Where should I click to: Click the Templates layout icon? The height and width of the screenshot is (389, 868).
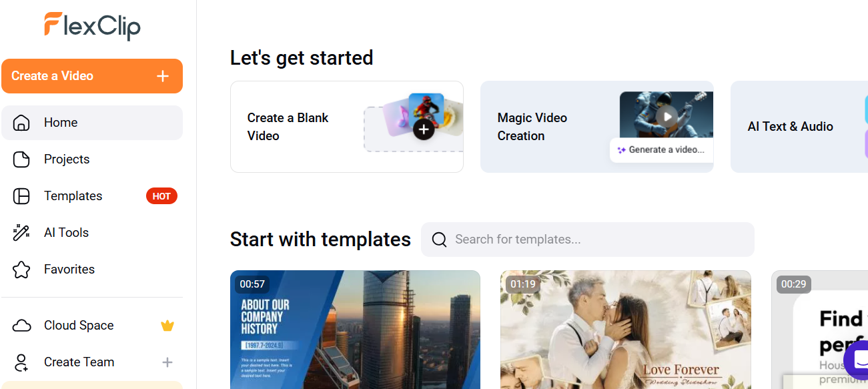[x=22, y=196]
